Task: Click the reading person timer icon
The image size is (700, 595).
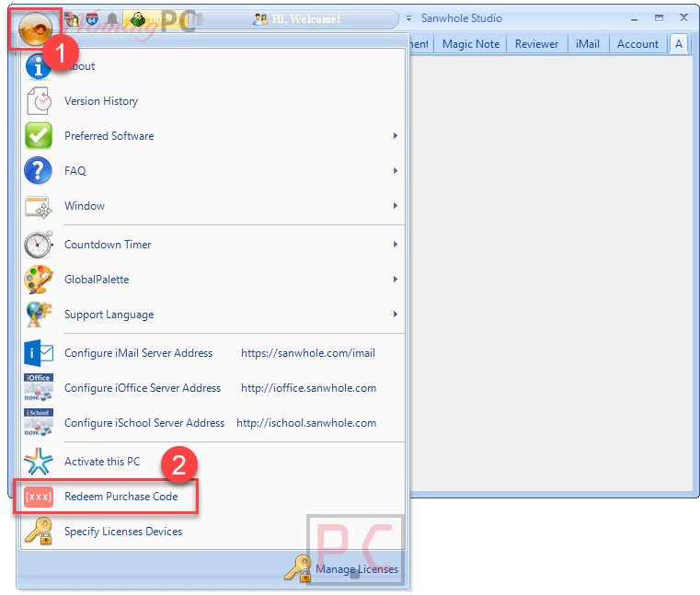Action: 137,19
